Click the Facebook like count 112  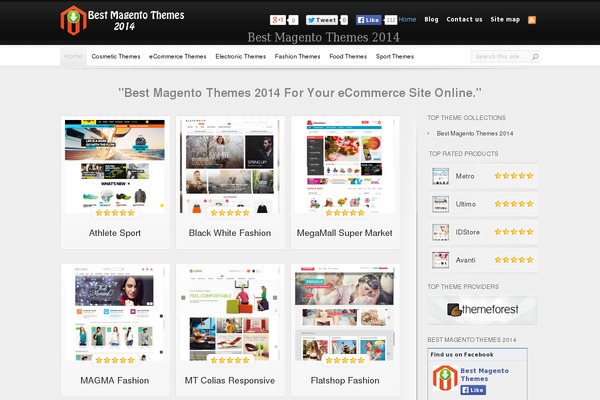(390, 20)
